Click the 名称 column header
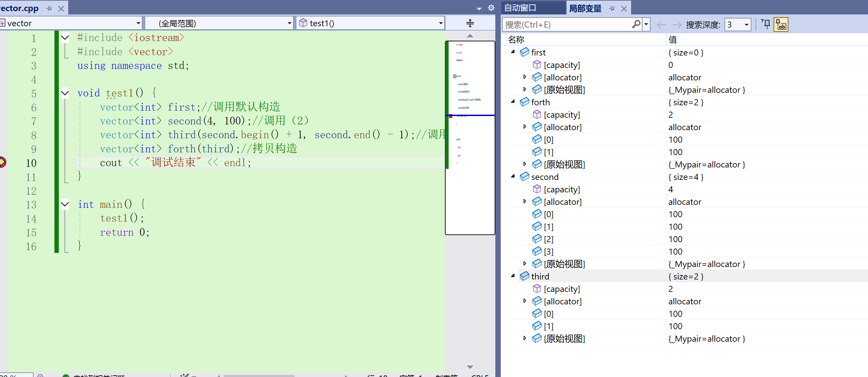Screen dimensions: 868x377 [x=516, y=39]
